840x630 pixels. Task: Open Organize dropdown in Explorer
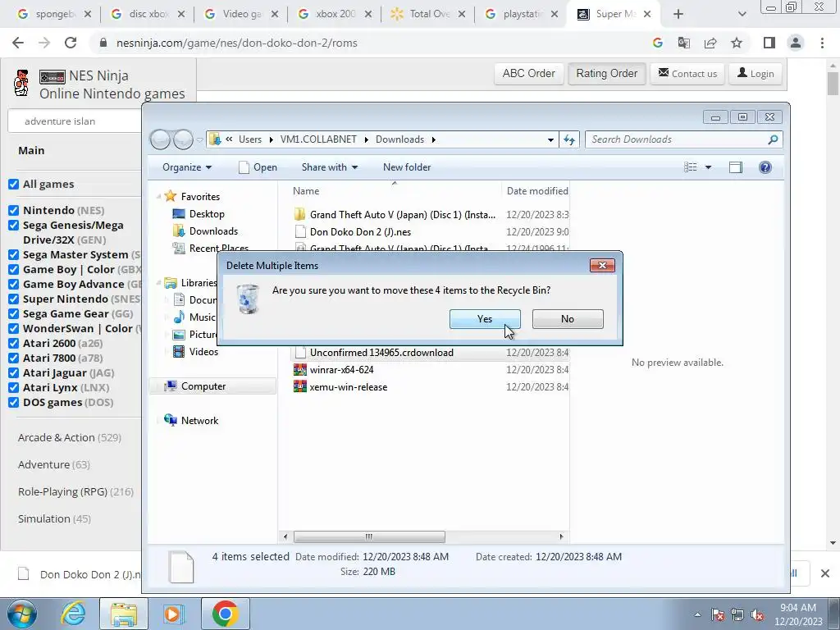point(187,167)
